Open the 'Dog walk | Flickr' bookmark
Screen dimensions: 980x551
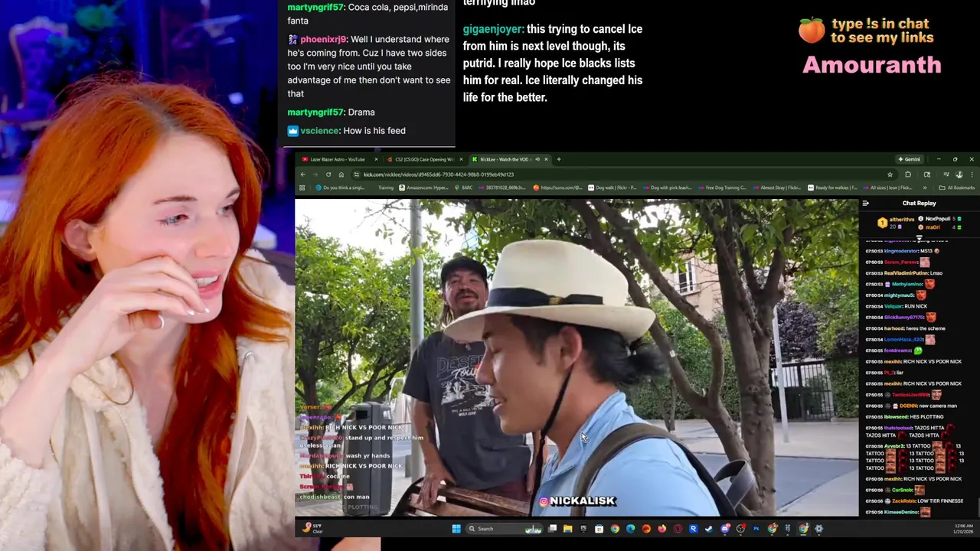pos(612,187)
